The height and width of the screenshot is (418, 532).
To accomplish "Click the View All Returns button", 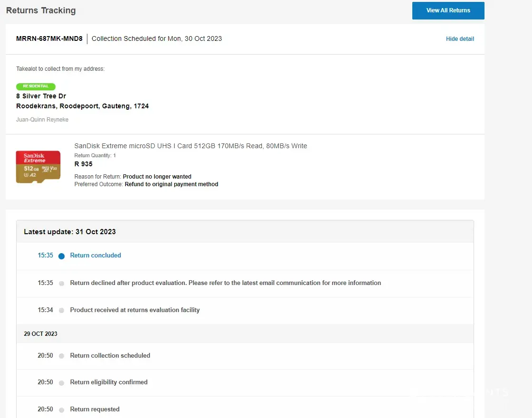I will click(x=448, y=10).
